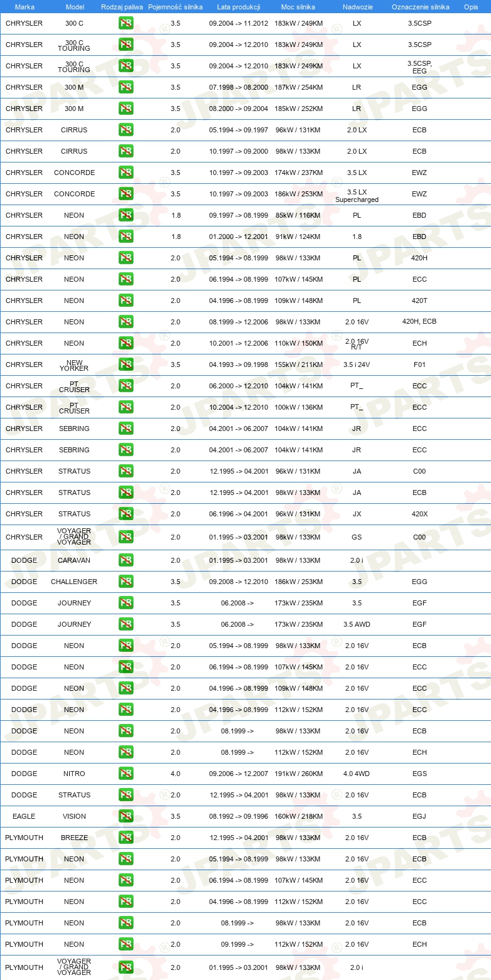The height and width of the screenshot is (980, 491).
Task: Click the power value '191kW / 260KM'
Action: click(x=299, y=774)
